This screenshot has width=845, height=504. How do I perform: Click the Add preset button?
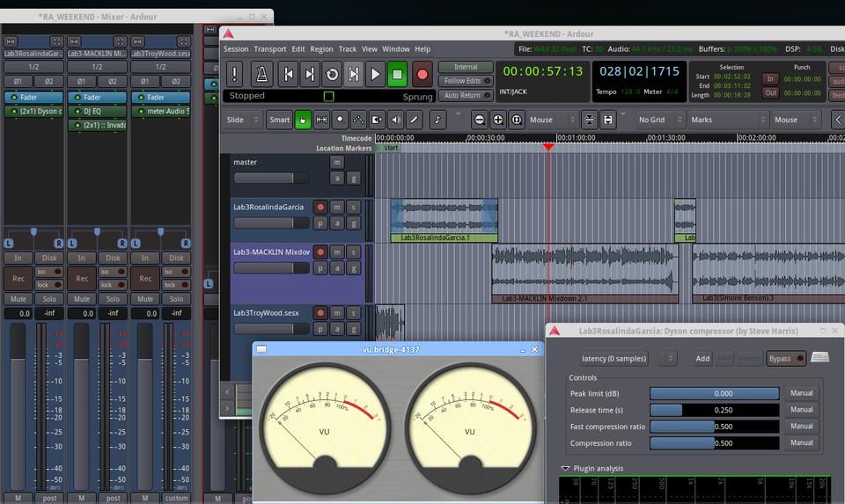(702, 358)
